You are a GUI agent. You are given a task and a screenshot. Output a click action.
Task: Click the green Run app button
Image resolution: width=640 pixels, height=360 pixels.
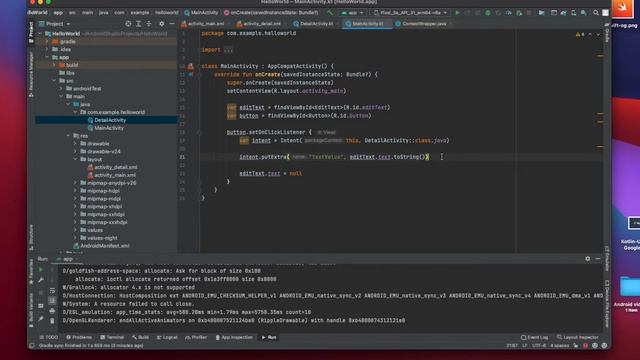pyautogui.click(x=457, y=13)
